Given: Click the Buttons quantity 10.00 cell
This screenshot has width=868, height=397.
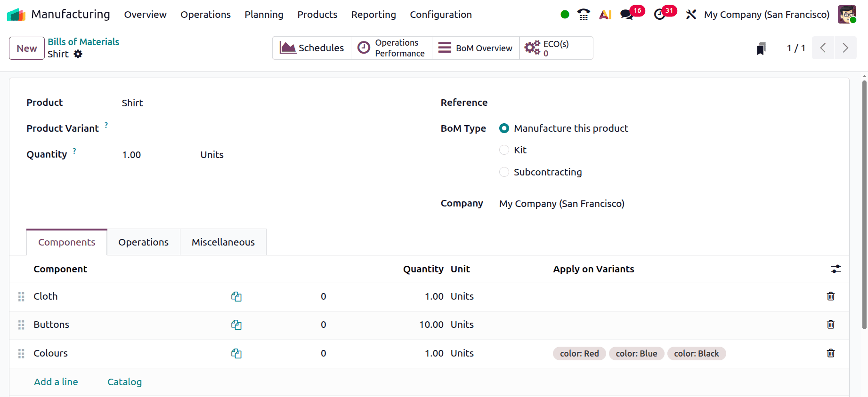Looking at the screenshot, I should coord(431,325).
